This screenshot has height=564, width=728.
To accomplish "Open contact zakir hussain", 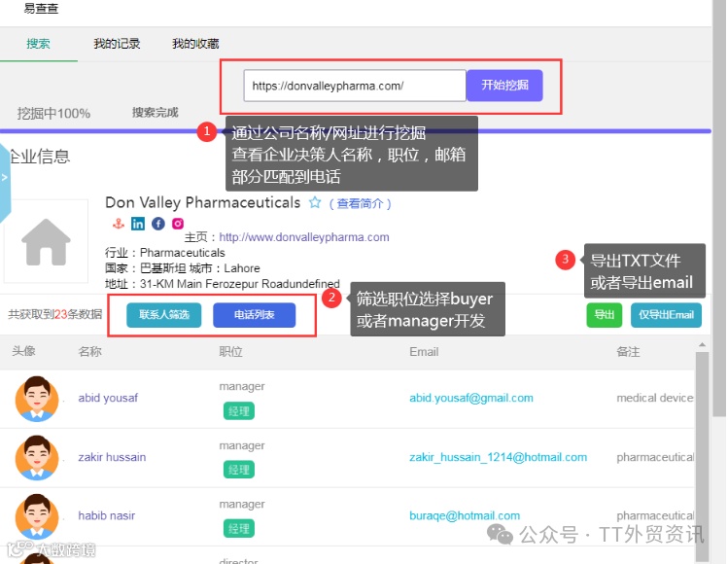I will point(112,457).
